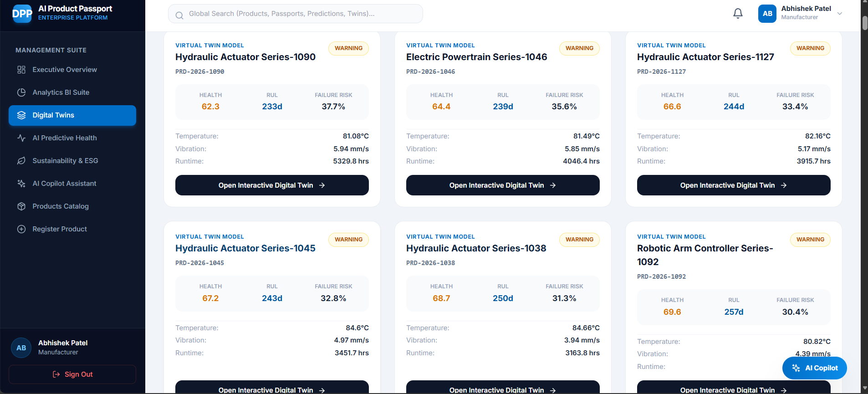
Task: Click WARNING badge on Electric Powertrain Series-1046
Action: pos(579,48)
